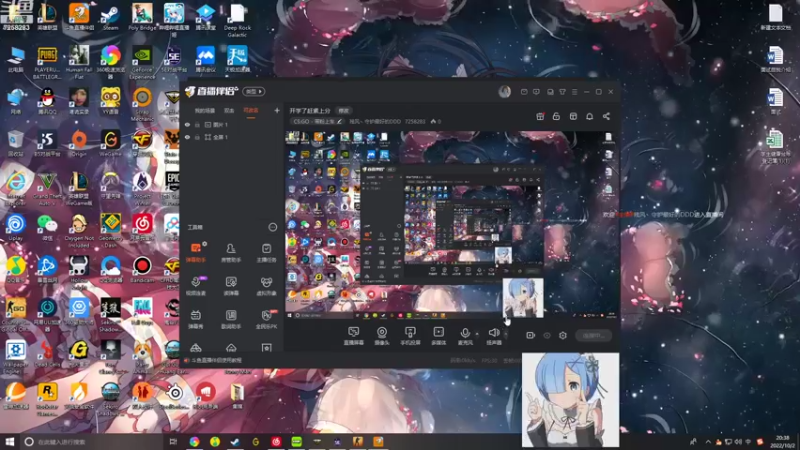This screenshot has width=800, height=450.
Task: Click the skin shirt icon in title bar
Action: [x=562, y=92]
